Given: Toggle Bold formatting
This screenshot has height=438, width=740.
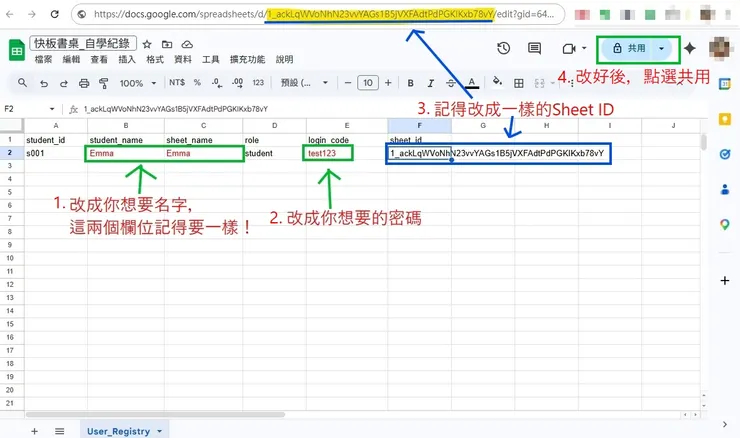Looking at the screenshot, I should [x=411, y=84].
